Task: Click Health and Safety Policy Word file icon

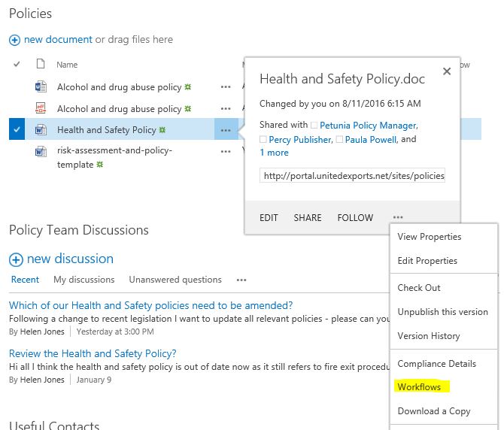Action: point(41,130)
